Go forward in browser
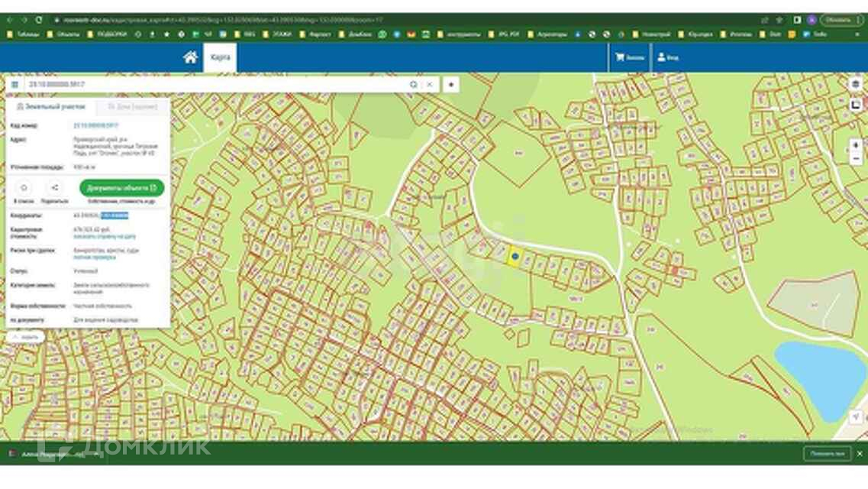This screenshot has width=868, height=489. 24,20
